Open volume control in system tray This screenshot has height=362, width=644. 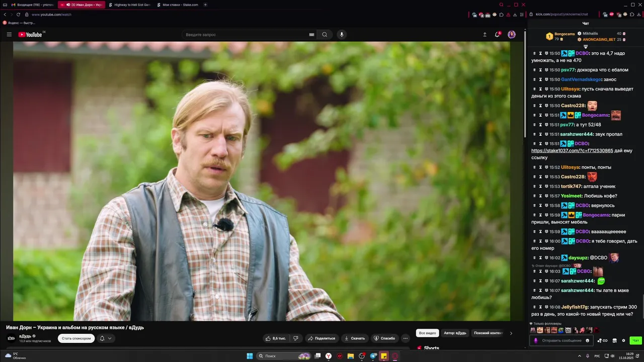pyautogui.click(x=612, y=356)
